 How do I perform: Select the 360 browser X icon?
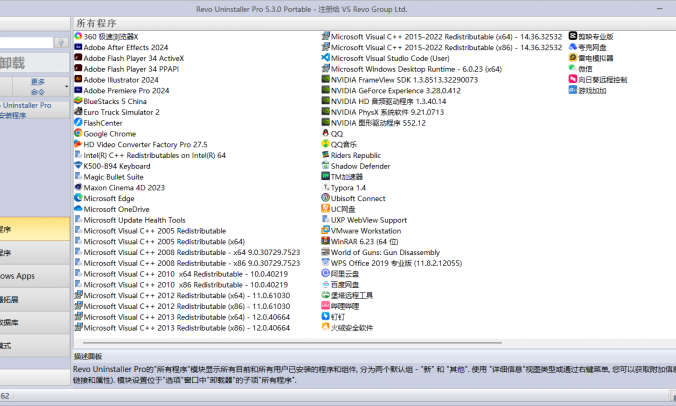coord(78,36)
